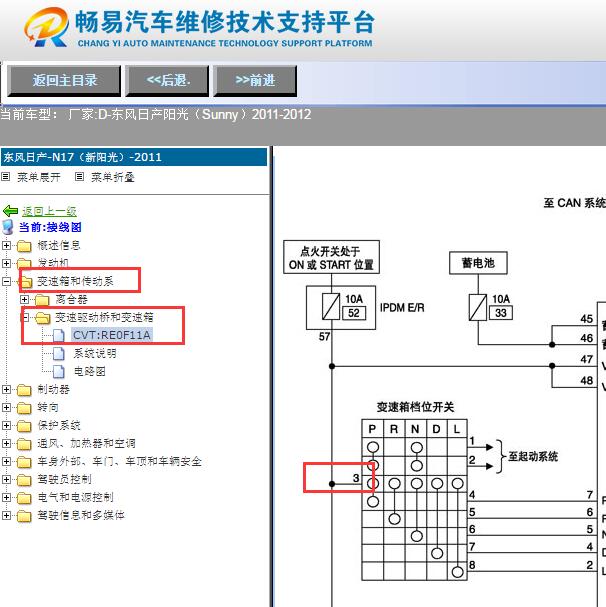The width and height of the screenshot is (606, 607).
Task: Click the 点火开关处于 ON 或 START 位置 box
Action: coord(331,257)
